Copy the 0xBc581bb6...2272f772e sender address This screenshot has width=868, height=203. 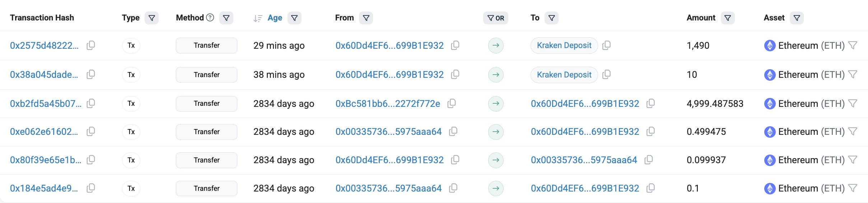pyautogui.click(x=452, y=103)
